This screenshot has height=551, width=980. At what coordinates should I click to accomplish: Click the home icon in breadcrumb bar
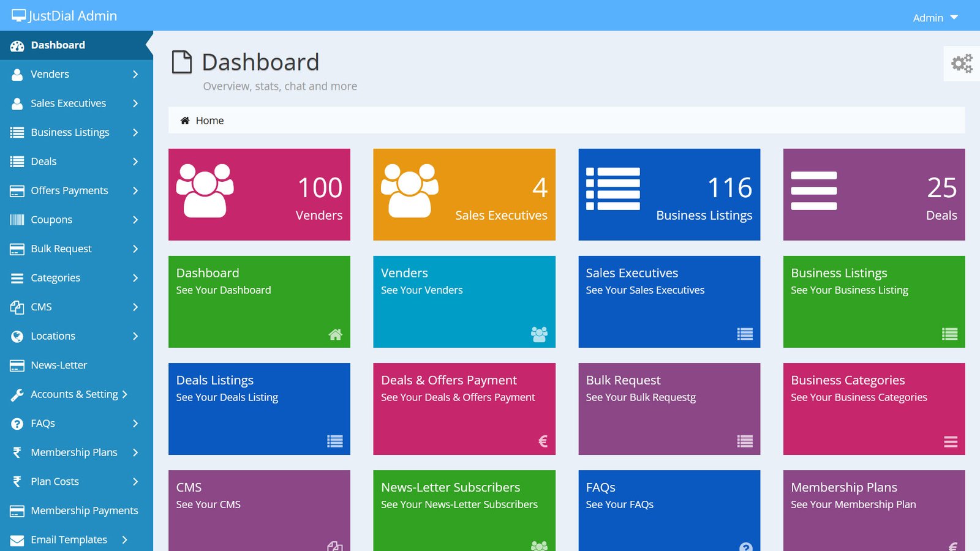[185, 121]
